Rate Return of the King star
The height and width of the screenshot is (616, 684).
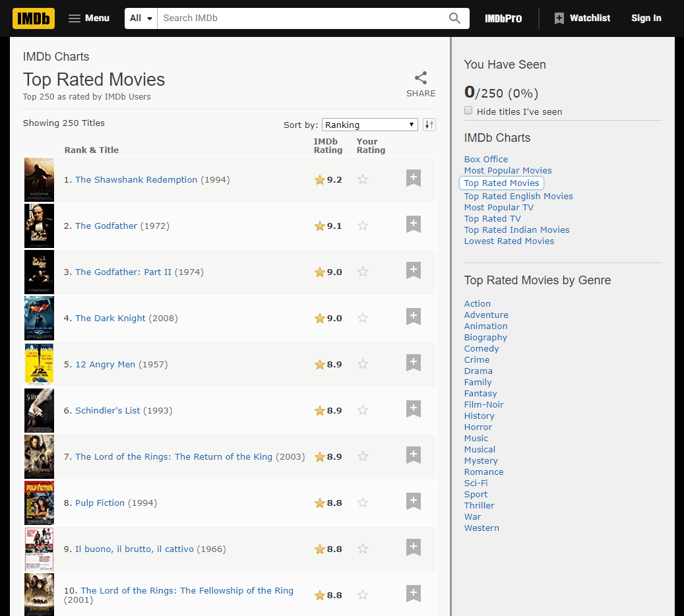point(363,456)
